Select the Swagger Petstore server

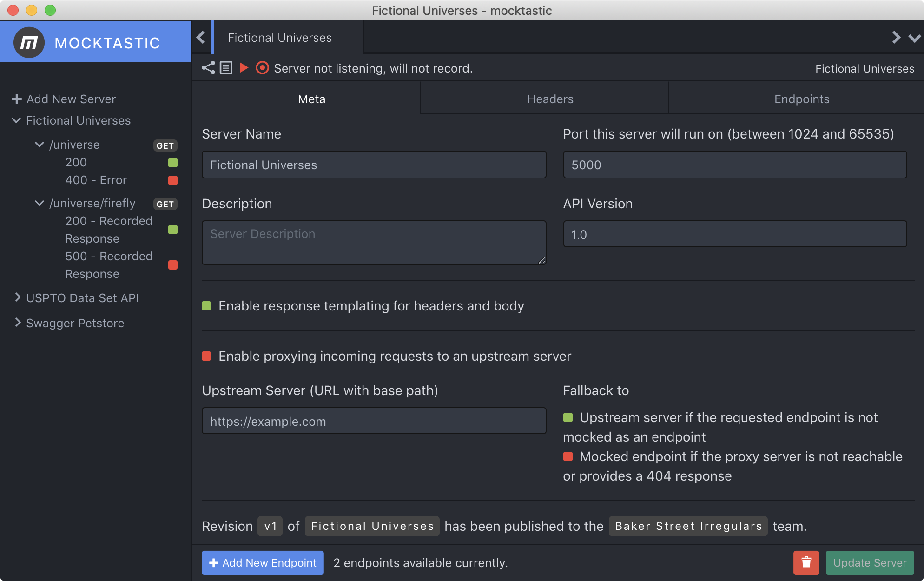(x=75, y=323)
